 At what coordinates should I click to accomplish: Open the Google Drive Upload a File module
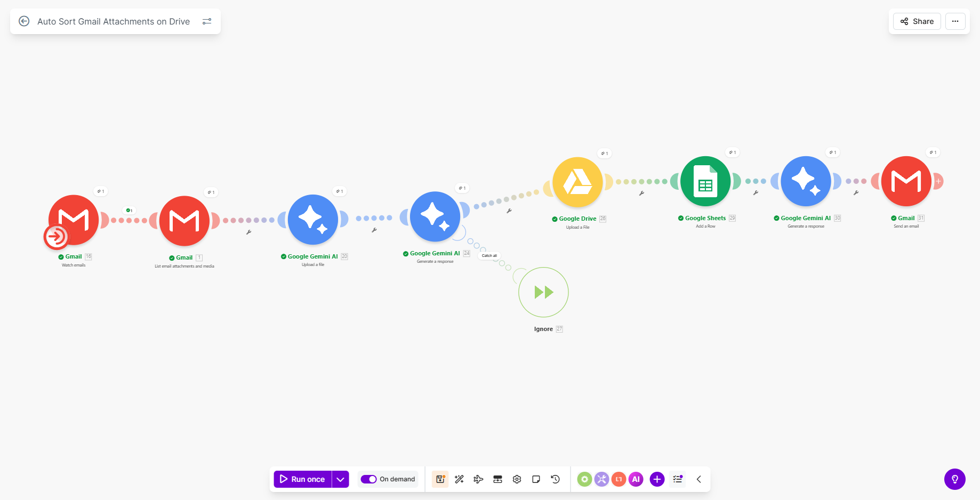tap(577, 182)
